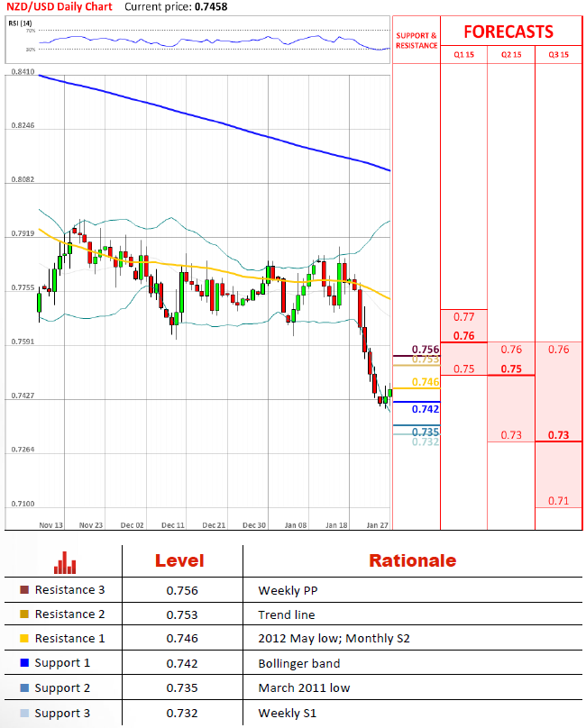Click the 0.742 level table cell
Screen dimensions: 586x728
pyautogui.click(x=182, y=663)
